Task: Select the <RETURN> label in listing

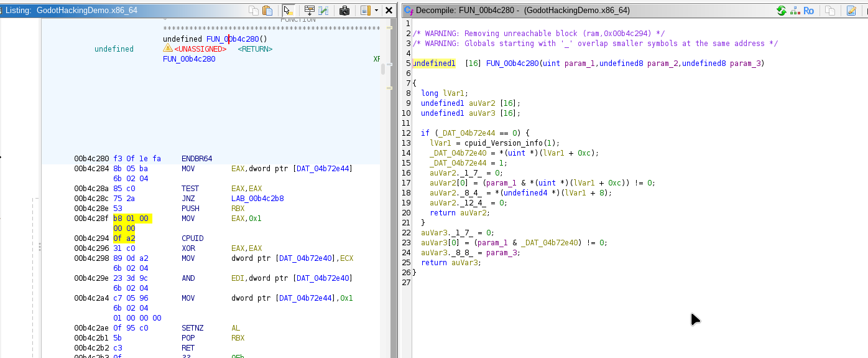Action: [x=255, y=49]
